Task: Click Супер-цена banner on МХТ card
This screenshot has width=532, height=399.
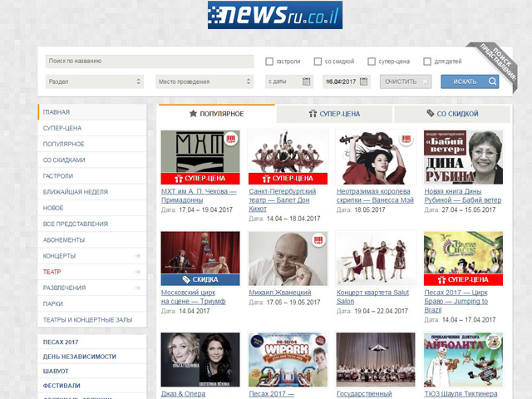Action: pos(200,179)
